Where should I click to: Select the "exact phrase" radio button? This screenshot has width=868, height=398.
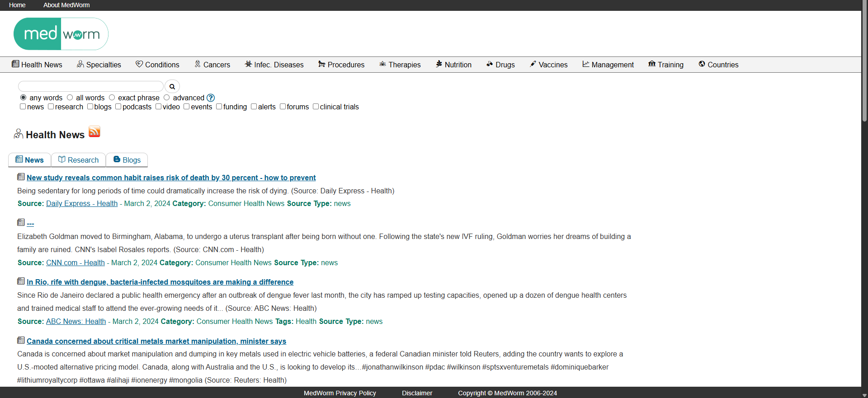(112, 98)
